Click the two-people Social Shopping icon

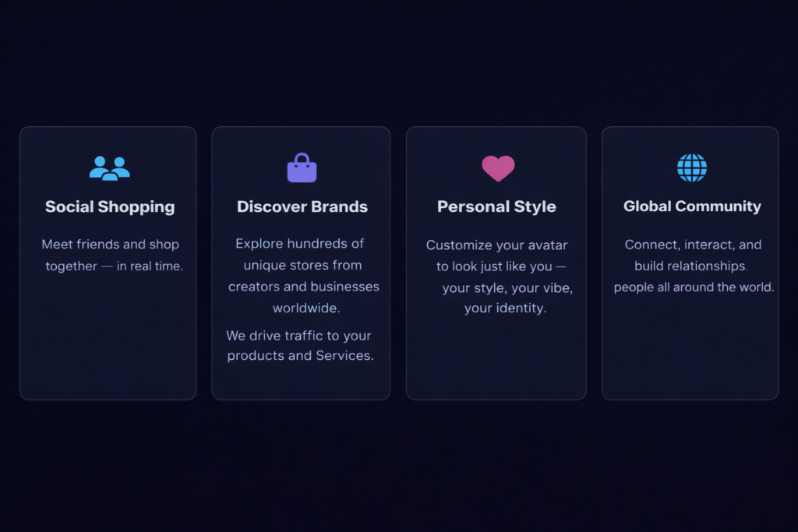coord(109,167)
